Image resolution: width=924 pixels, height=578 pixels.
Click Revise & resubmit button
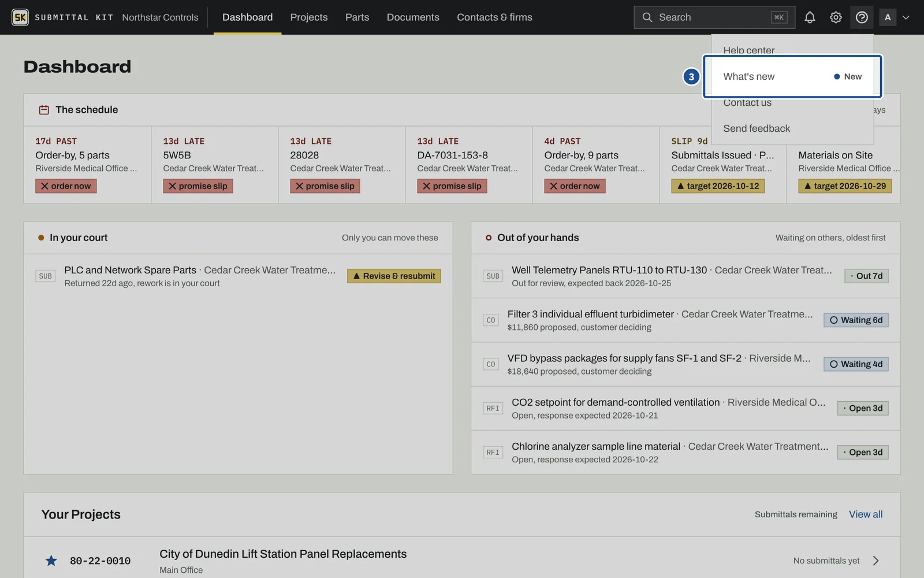click(394, 276)
